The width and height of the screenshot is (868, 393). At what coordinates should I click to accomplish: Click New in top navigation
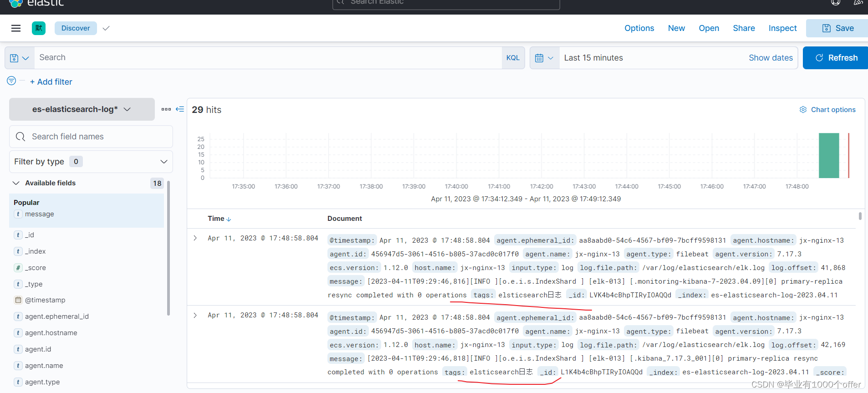(676, 28)
